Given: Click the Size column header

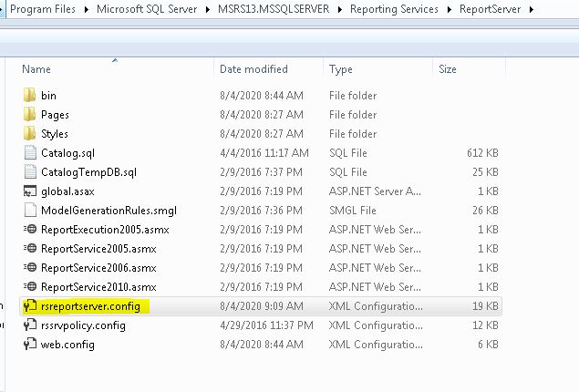Looking at the screenshot, I should pos(448,69).
